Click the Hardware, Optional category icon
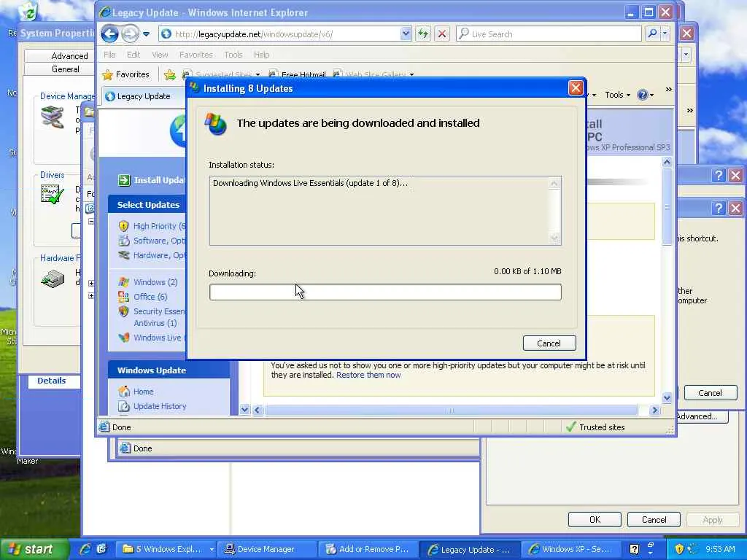 (x=123, y=255)
